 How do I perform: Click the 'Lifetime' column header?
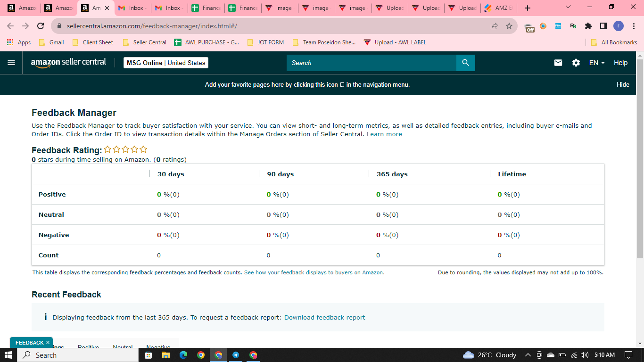pos(512,174)
